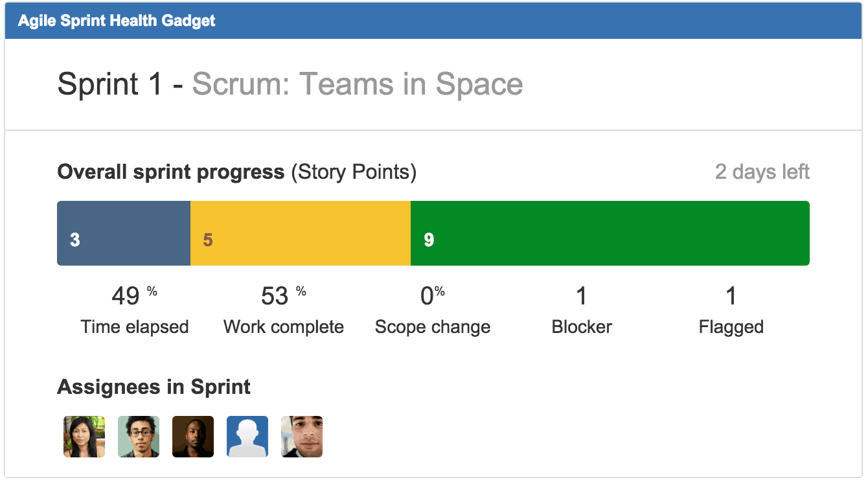The height and width of the screenshot is (482, 868).
Task: Click the Sprint 1 title
Action: [x=110, y=85]
